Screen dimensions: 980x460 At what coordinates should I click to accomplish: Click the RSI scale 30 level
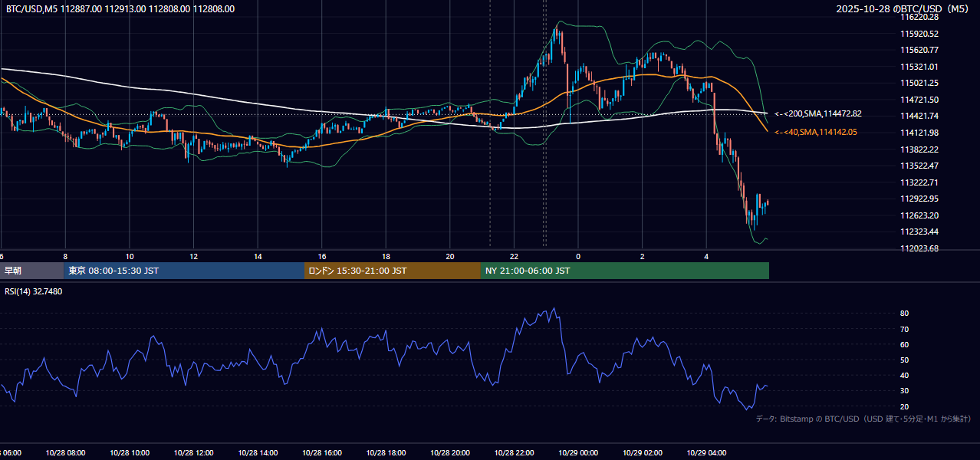pos(904,391)
